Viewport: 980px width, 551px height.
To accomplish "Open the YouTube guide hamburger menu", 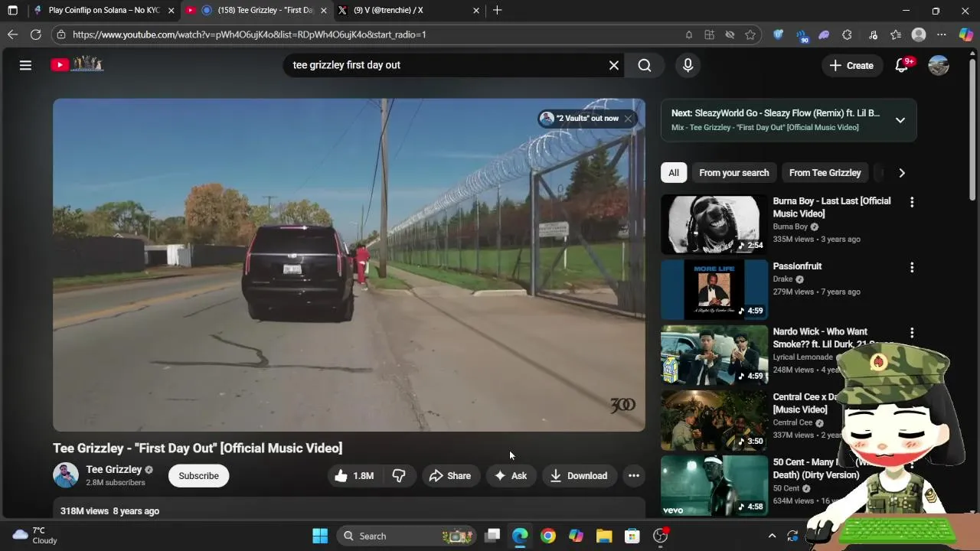I will pos(25,65).
